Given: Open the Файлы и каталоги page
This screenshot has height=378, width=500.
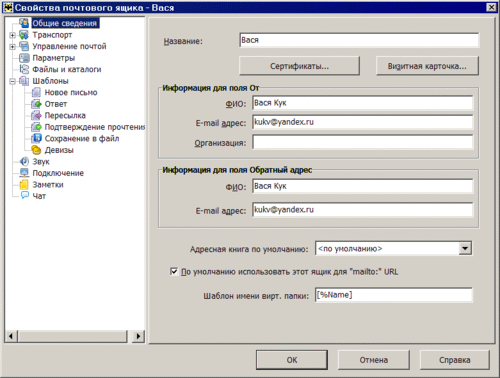Looking at the screenshot, I should pyautogui.click(x=67, y=69).
